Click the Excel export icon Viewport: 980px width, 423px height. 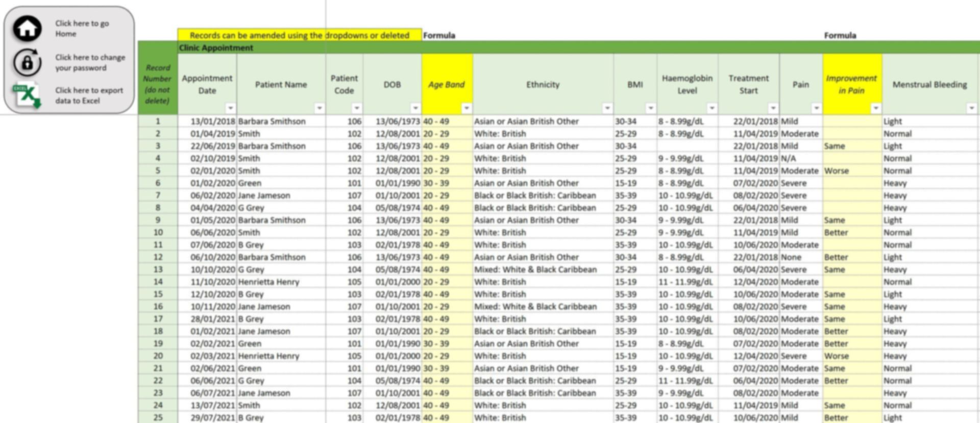[27, 95]
